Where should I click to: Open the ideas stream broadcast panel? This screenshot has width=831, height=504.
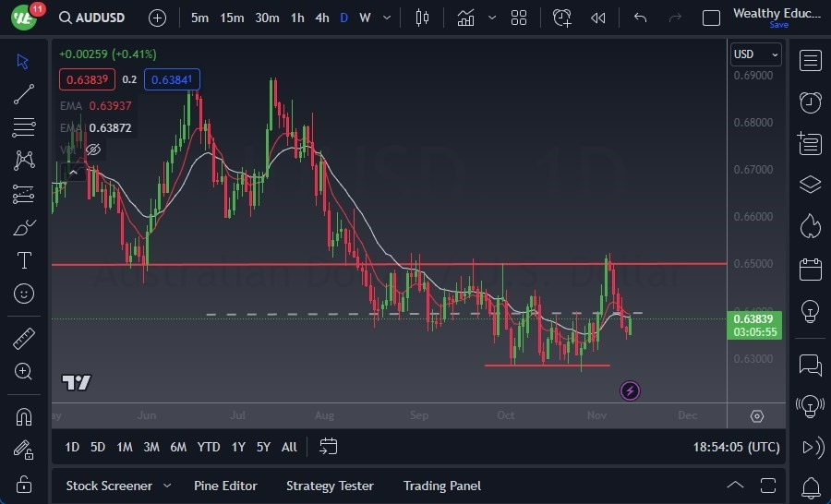pos(811,406)
